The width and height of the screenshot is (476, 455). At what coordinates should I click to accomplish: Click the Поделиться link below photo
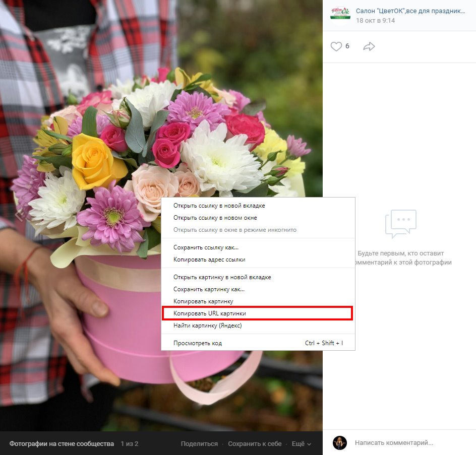[199, 444]
